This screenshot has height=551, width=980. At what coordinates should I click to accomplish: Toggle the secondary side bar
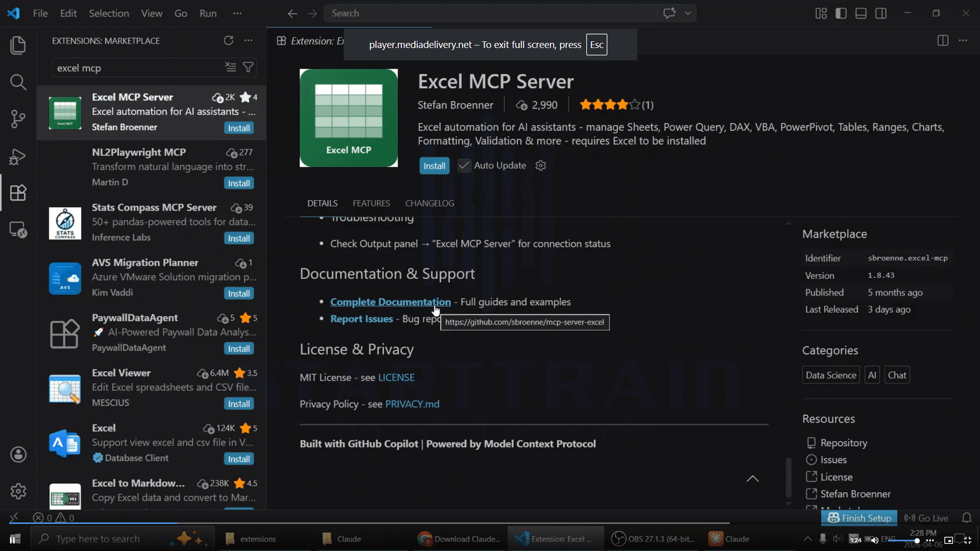pos(881,13)
